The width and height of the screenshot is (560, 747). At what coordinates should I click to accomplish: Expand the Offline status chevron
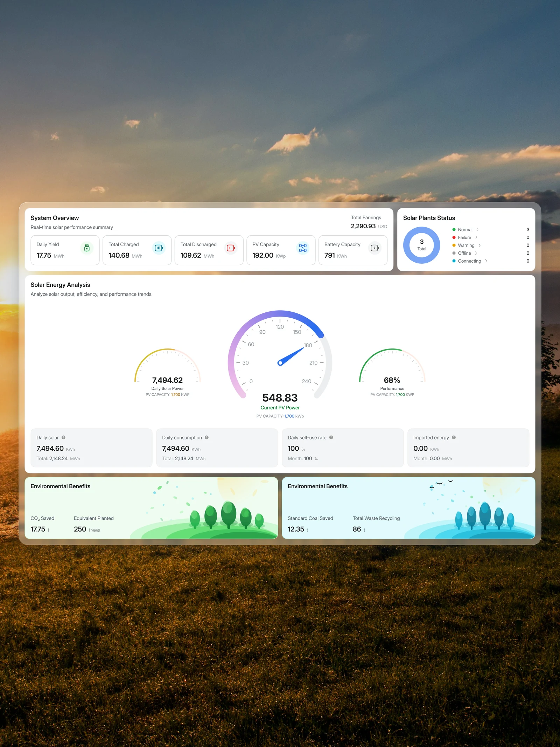[x=476, y=253]
